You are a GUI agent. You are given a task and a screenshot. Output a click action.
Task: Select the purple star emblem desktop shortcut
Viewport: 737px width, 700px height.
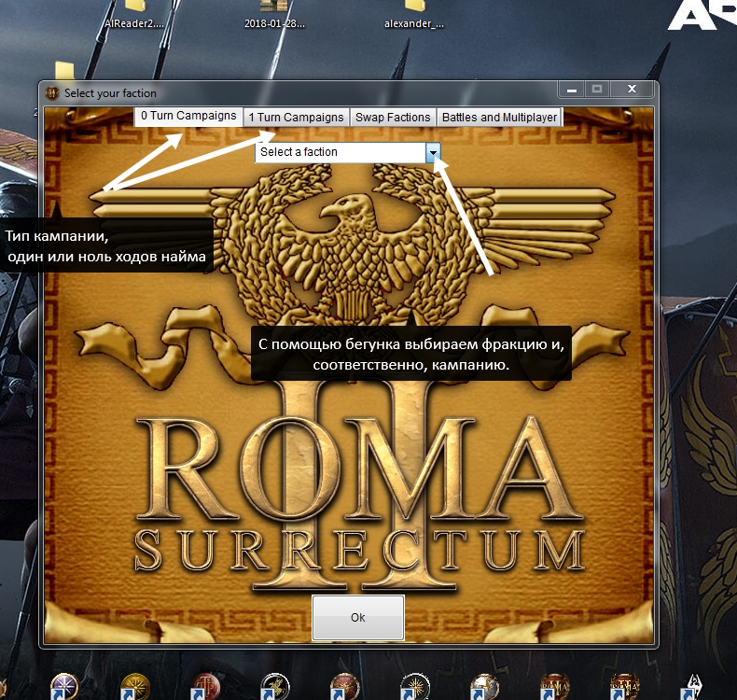tap(64, 686)
